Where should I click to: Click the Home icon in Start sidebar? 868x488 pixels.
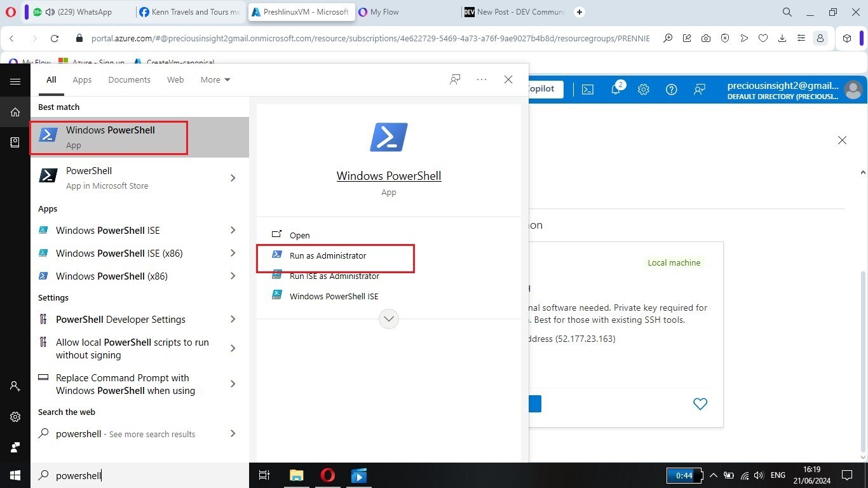[x=15, y=112]
